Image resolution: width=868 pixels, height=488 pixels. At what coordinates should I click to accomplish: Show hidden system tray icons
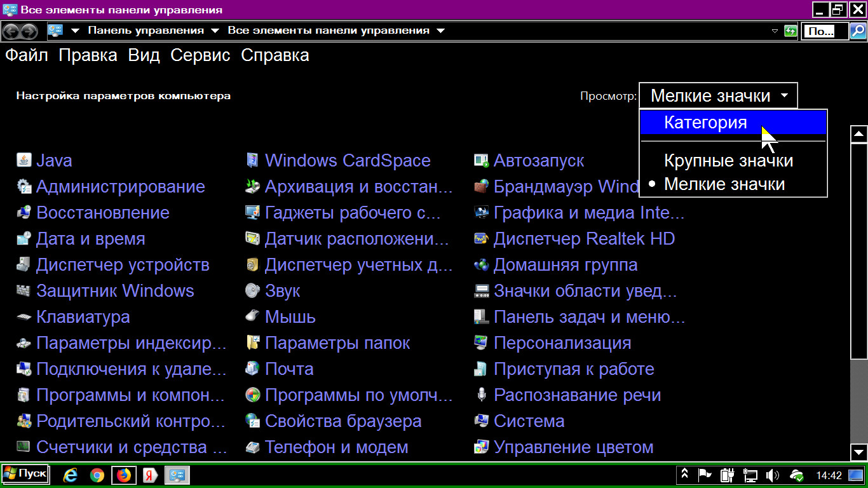[684, 475]
